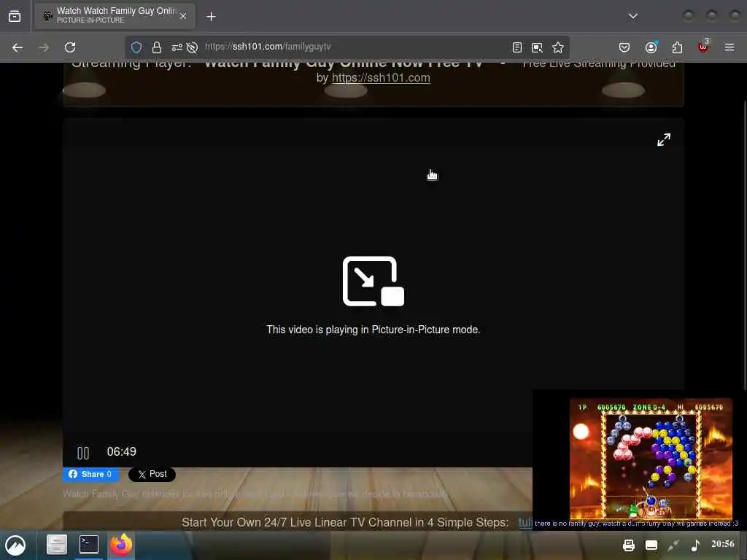Image resolution: width=747 pixels, height=560 pixels.
Task: Select the Watch Family Guy Online tab
Action: click(x=115, y=16)
